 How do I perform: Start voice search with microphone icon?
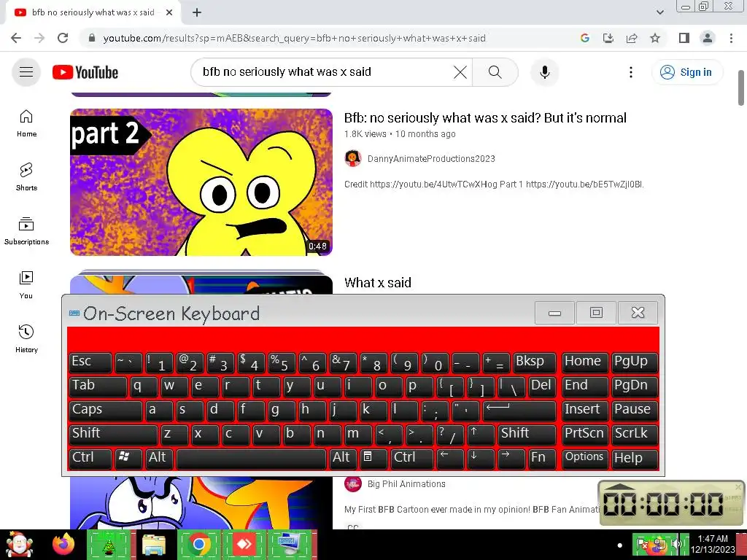click(544, 72)
